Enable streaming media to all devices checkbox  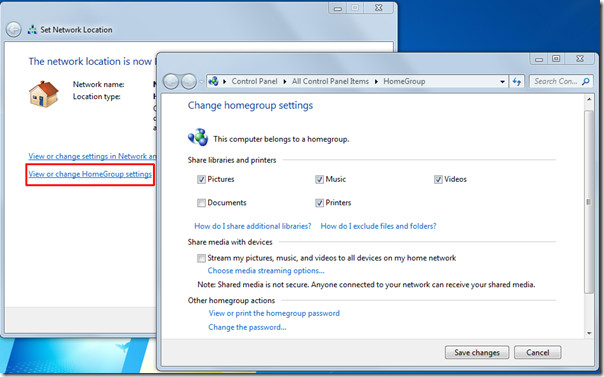(201, 258)
